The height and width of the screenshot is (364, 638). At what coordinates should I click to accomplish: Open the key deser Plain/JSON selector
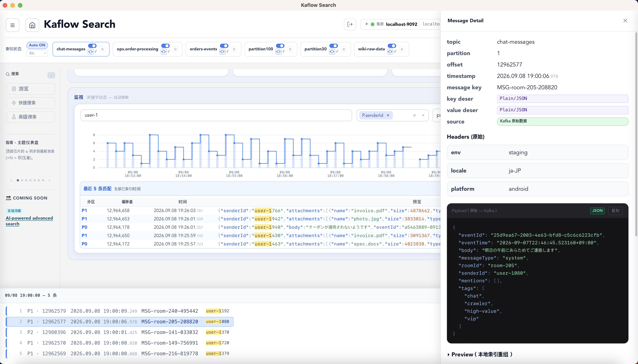point(563,99)
